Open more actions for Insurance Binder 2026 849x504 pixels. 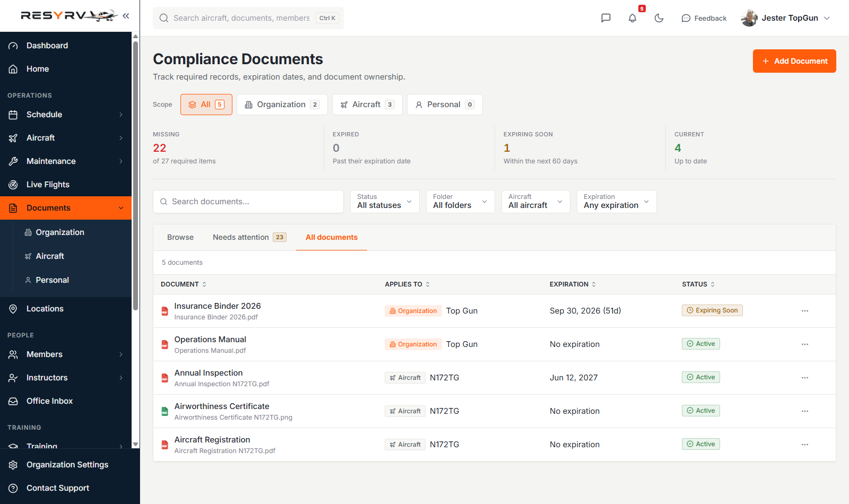click(x=805, y=311)
